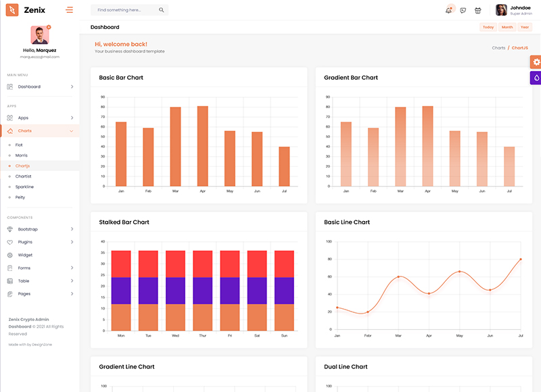The image size is (541, 392).
Task: Focus the 'Find something here' search box
Action: coord(125,10)
